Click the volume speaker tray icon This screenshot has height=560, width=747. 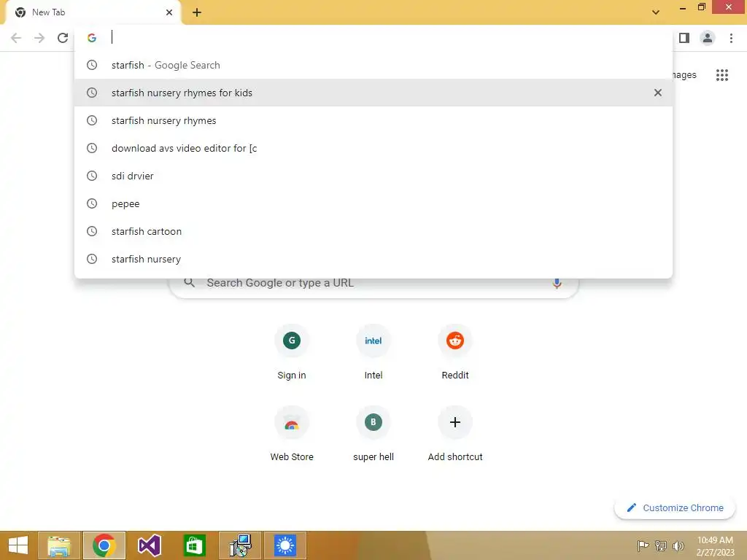678,545
